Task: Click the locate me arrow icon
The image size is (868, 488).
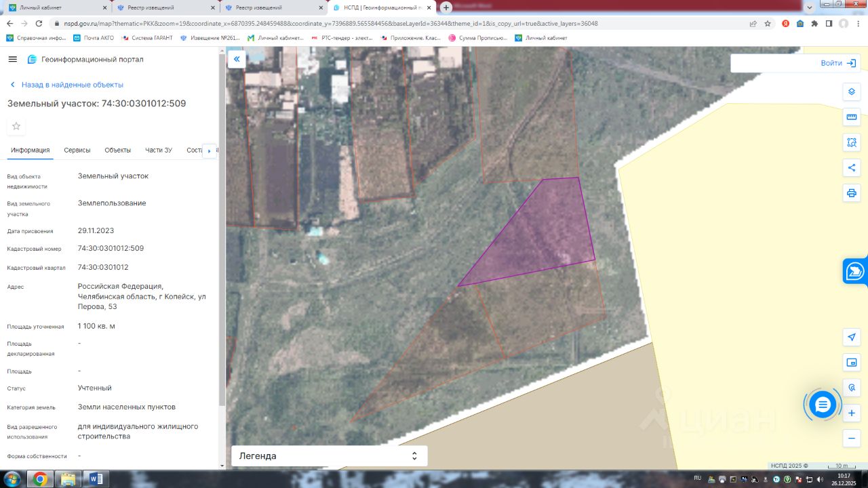Action: [852, 337]
